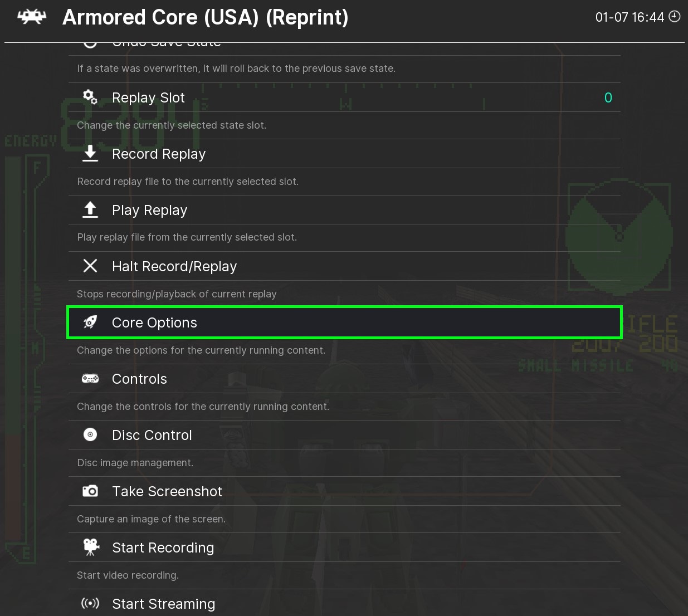This screenshot has width=688, height=616.
Task: Click the Disc Control disc icon
Action: click(x=90, y=435)
